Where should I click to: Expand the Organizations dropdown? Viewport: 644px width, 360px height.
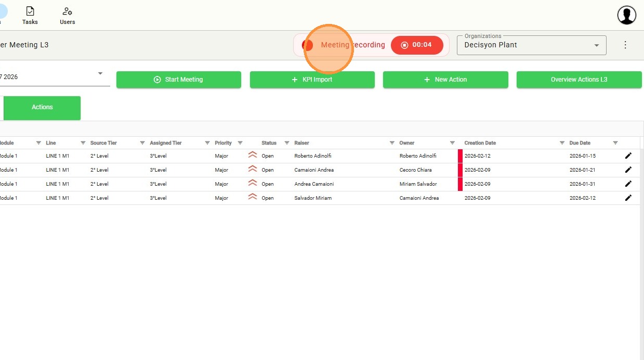[x=596, y=45]
